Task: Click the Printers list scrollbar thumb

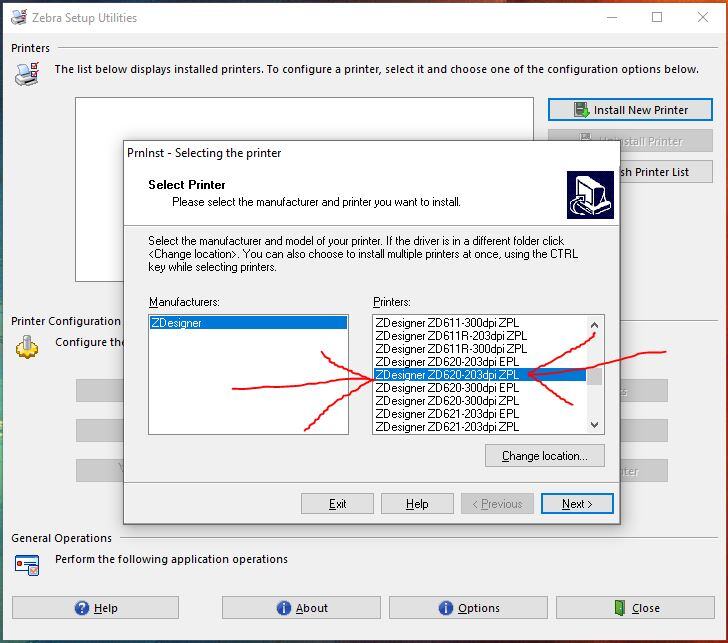Action: (594, 376)
